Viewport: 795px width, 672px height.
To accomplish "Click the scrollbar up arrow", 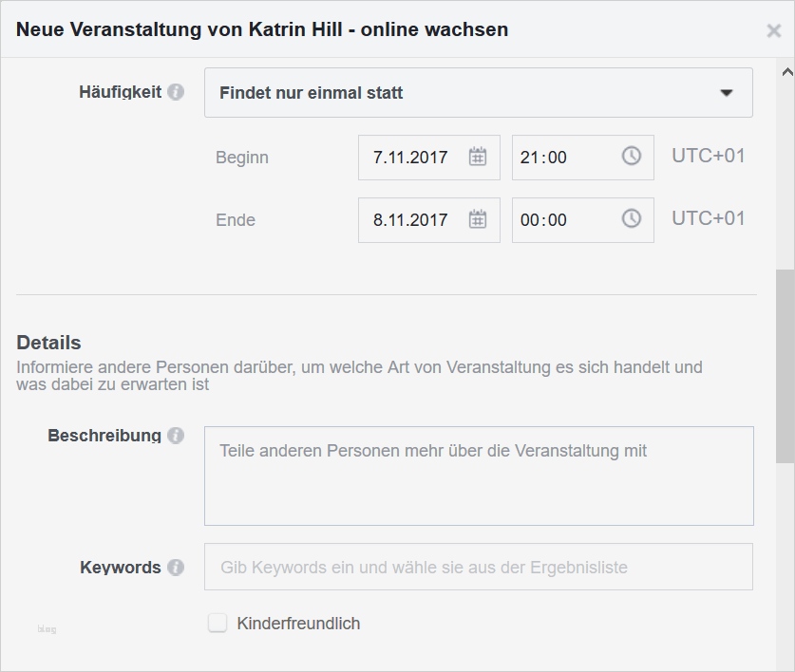I will coord(786,71).
